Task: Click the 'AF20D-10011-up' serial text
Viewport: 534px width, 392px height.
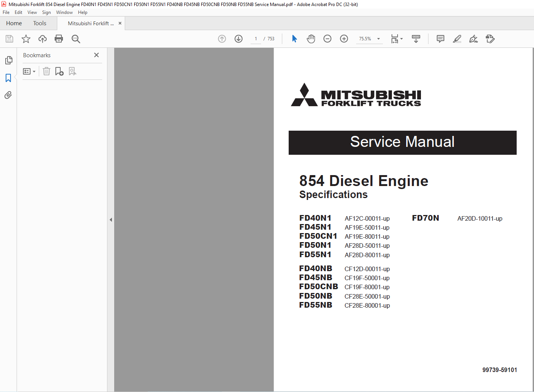Action: tap(480, 218)
